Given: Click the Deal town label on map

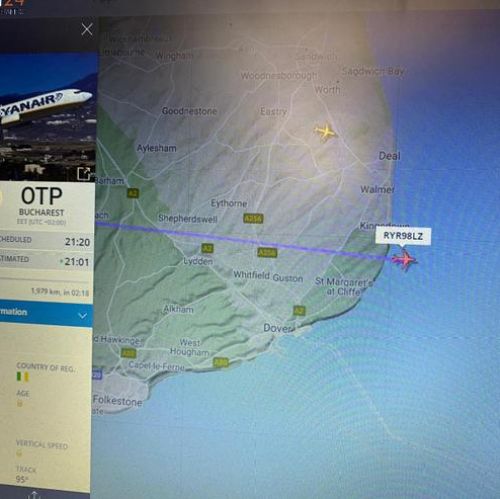Looking at the screenshot, I should (x=389, y=156).
